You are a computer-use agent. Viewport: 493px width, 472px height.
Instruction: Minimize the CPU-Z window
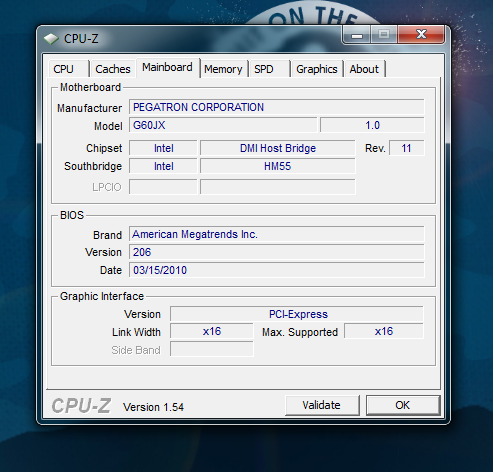356,35
